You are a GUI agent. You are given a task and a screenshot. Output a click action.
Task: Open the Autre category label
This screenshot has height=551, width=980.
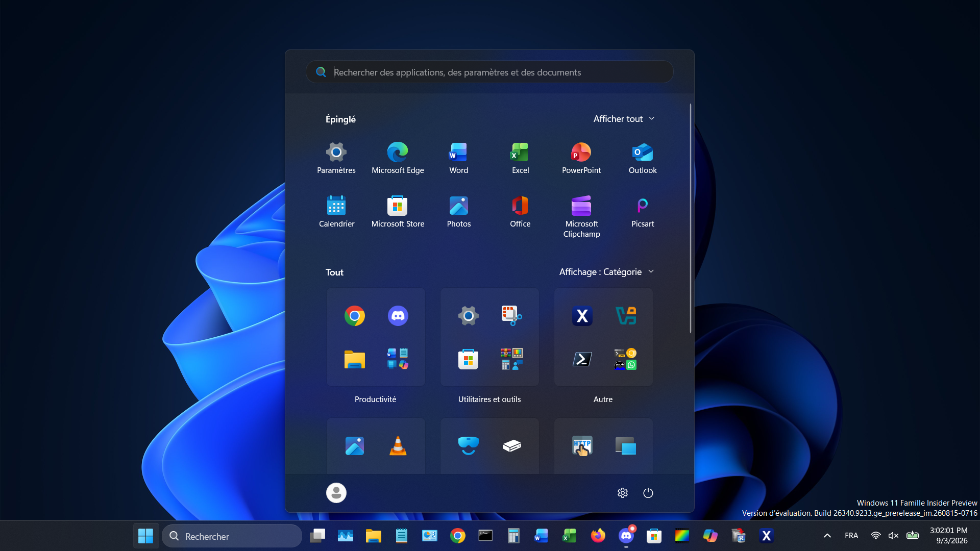603,399
